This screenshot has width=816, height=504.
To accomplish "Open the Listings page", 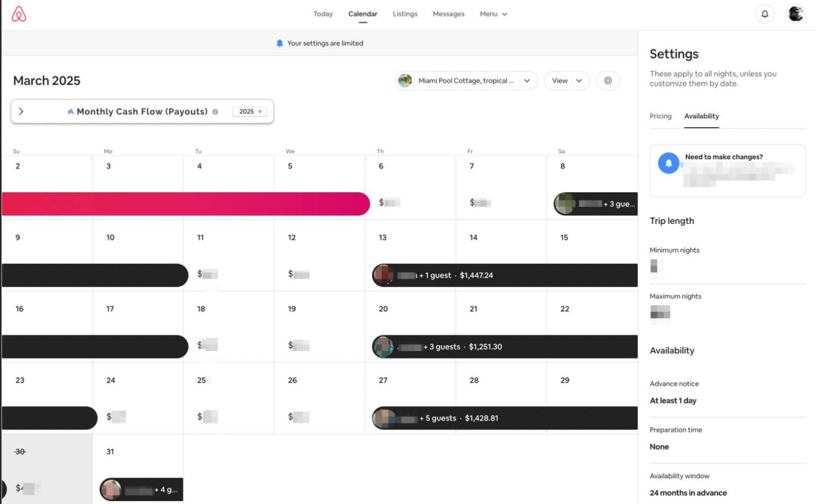I will tap(405, 14).
